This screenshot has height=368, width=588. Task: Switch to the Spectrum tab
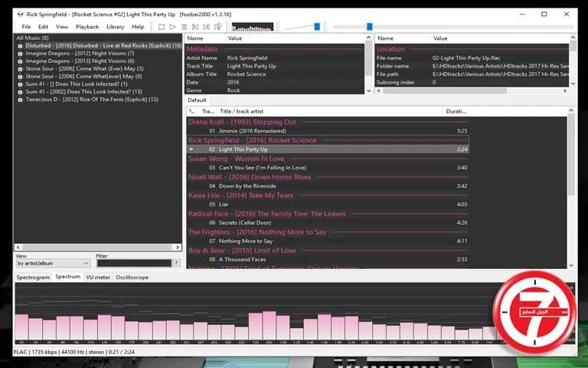68,277
